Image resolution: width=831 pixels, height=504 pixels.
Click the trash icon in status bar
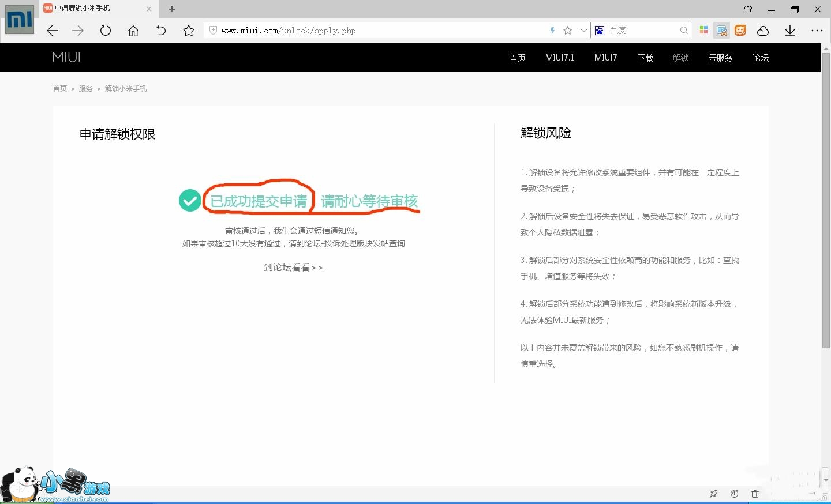click(755, 494)
